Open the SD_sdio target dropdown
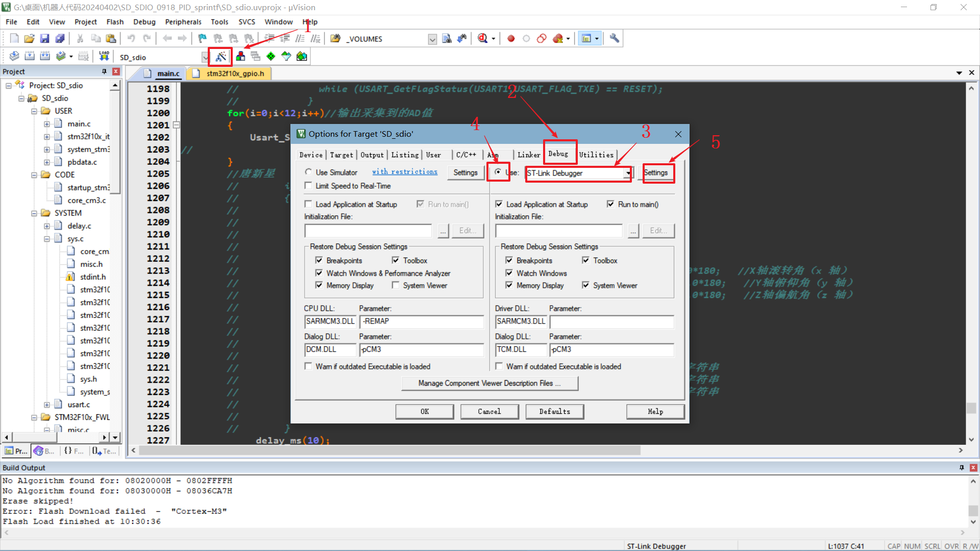 tap(205, 57)
